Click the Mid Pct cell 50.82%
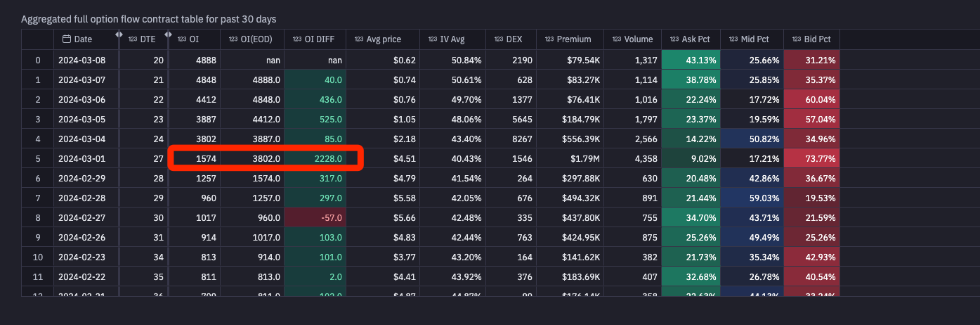Viewport: 980px width, 325px height. tap(752, 139)
